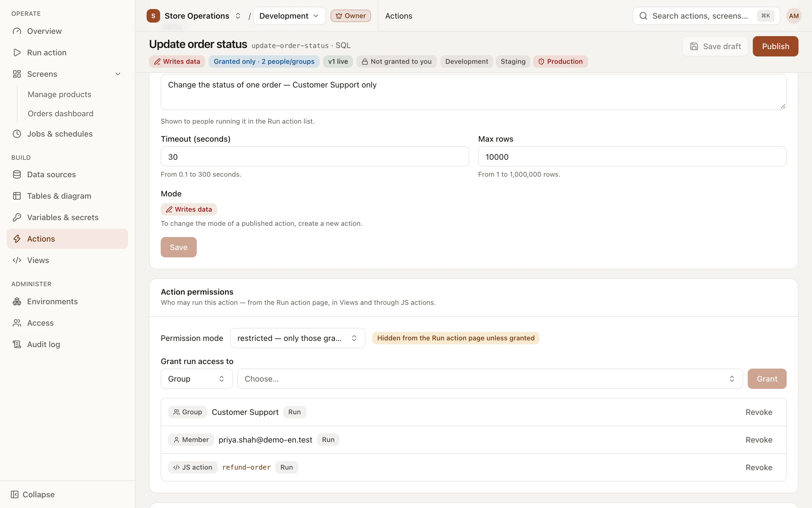Click the Run action play icon

[17, 52]
